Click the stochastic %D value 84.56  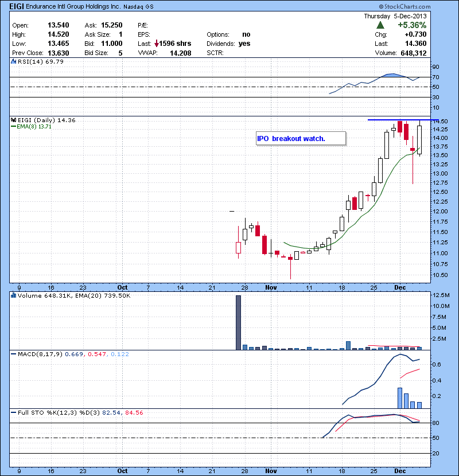click(134, 413)
